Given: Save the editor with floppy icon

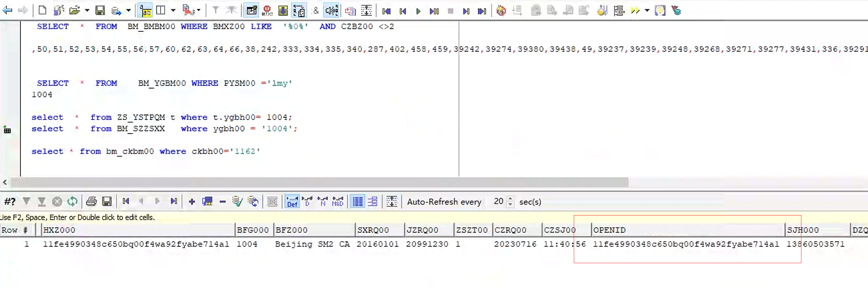Looking at the screenshot, I should coord(100,10).
